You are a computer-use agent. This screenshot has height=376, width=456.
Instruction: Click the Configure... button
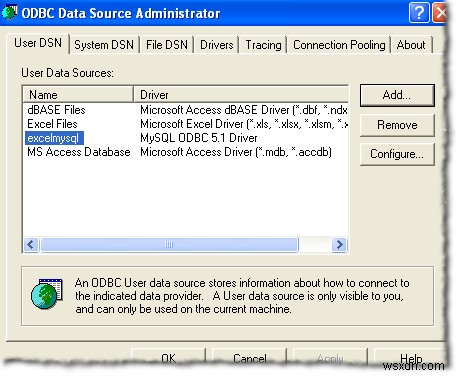tap(397, 154)
